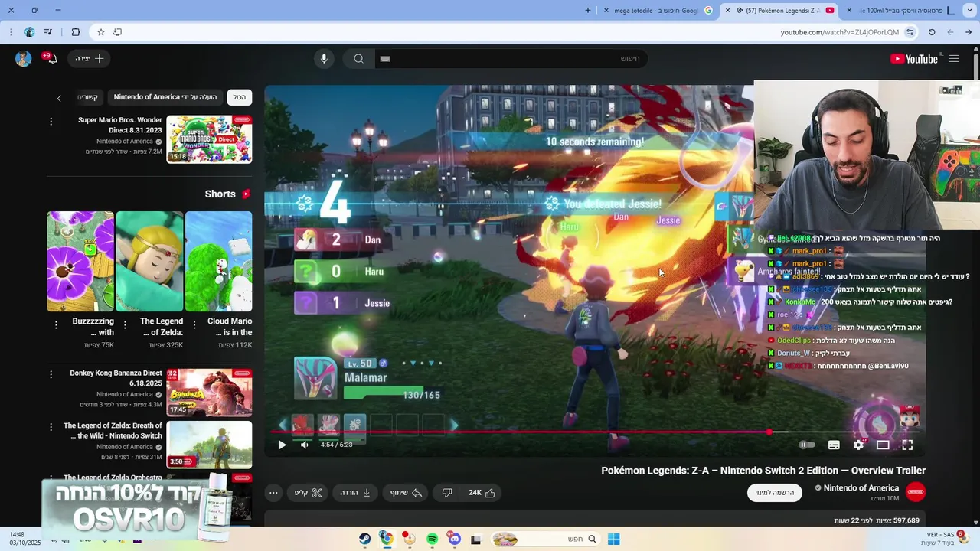This screenshot has height=551, width=980.
Task: Like the video with 24K likes
Action: tap(482, 493)
